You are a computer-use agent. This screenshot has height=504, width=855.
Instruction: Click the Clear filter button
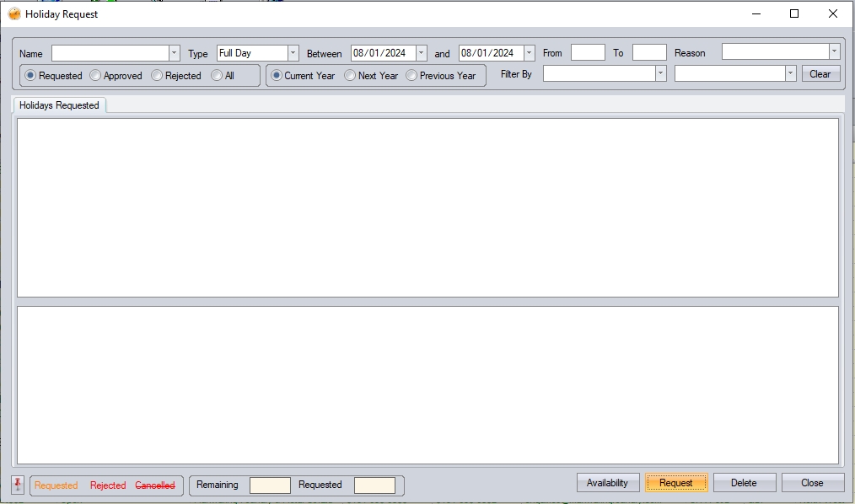click(820, 74)
